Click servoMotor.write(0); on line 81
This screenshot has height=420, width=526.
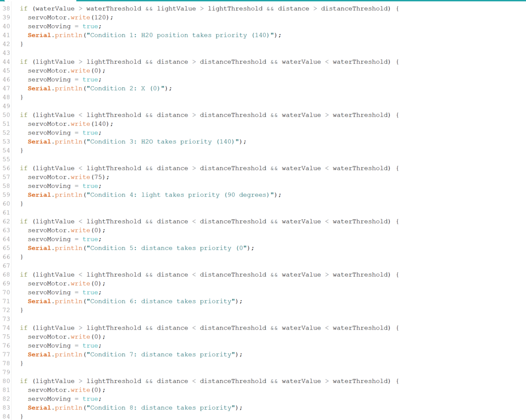[x=66, y=390]
